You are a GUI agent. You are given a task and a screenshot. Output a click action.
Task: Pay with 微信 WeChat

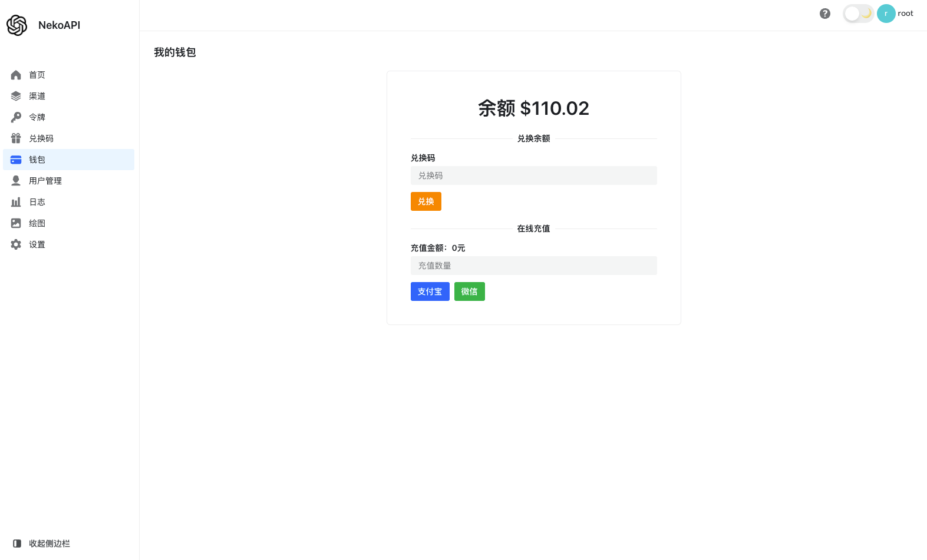click(470, 291)
